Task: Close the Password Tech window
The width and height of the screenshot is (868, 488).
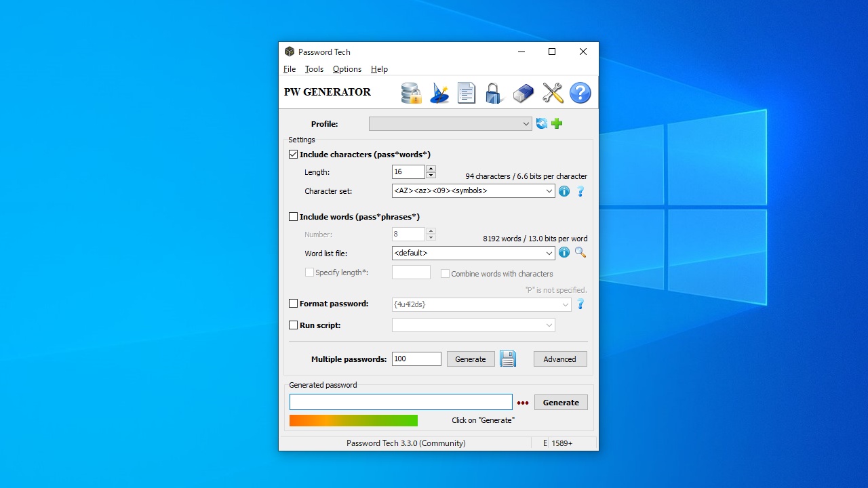Action: [583, 52]
